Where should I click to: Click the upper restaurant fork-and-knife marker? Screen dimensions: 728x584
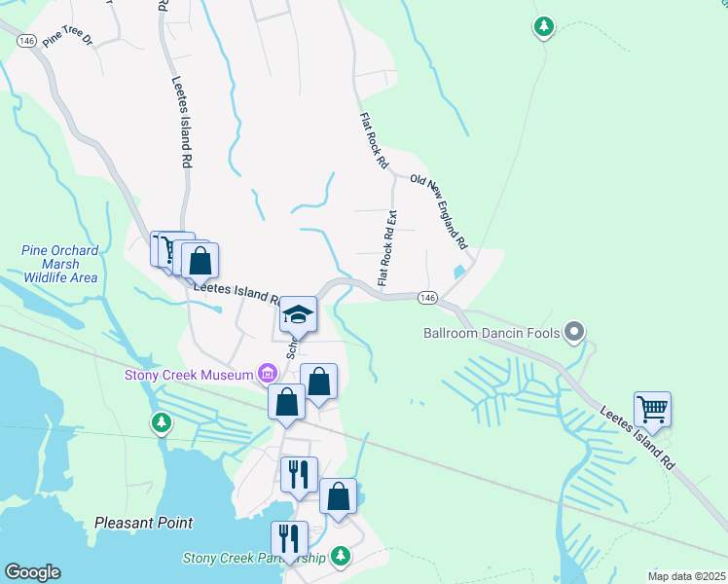299,477
